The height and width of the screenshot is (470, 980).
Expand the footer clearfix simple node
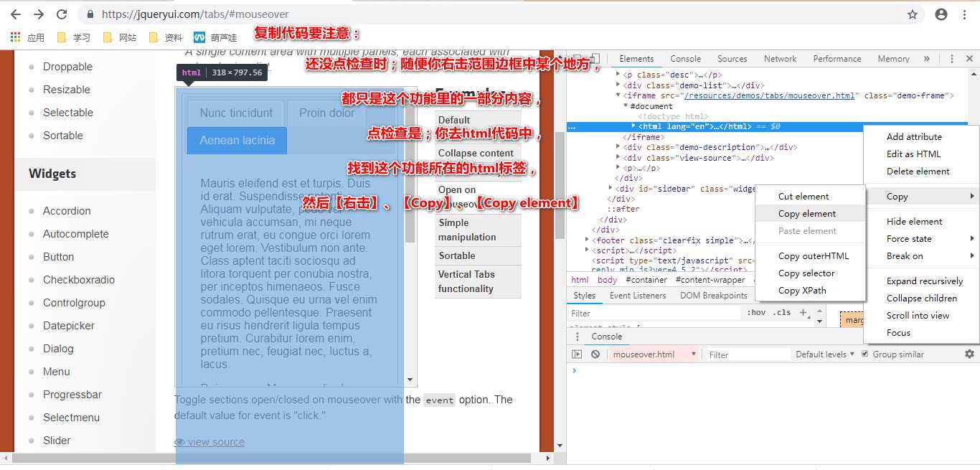point(588,240)
